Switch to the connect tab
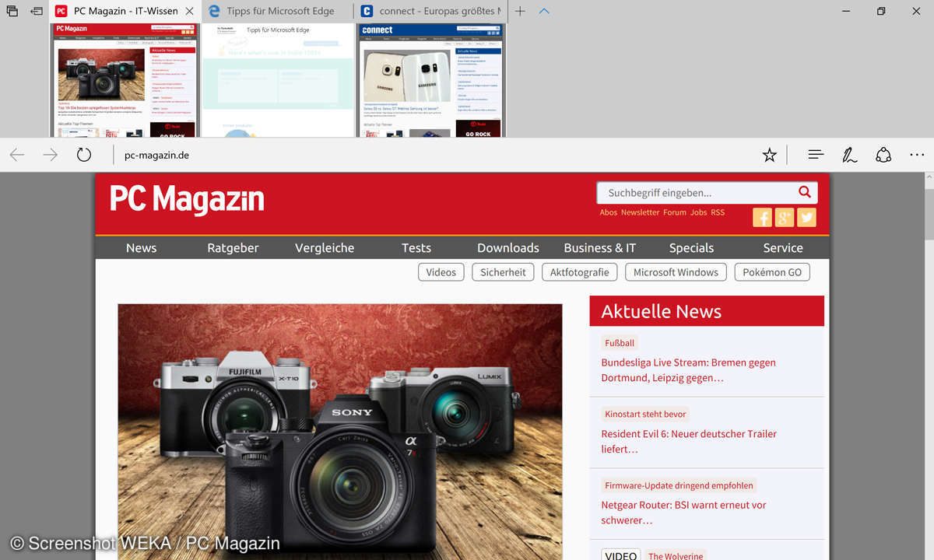Image resolution: width=934 pixels, height=560 pixels. 430,12
